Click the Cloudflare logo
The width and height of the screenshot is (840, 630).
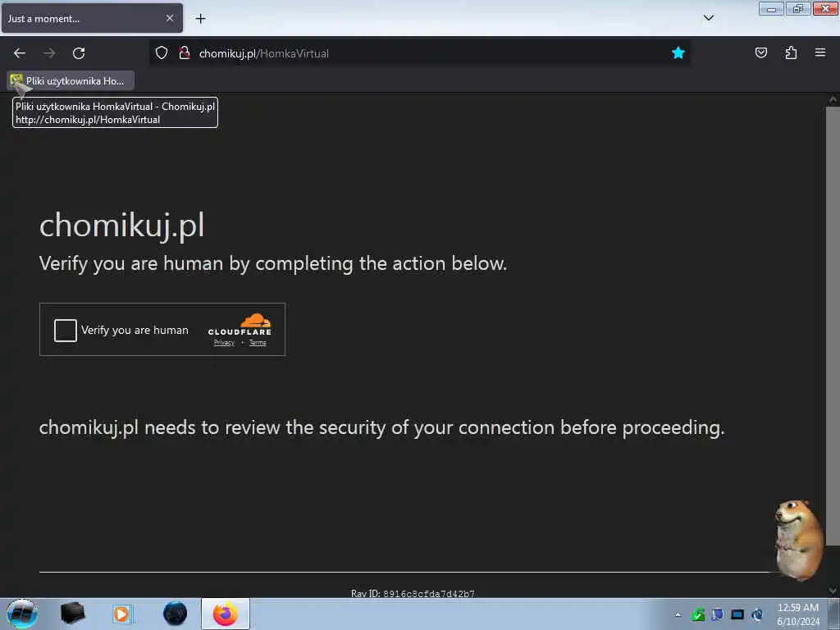coord(240,325)
